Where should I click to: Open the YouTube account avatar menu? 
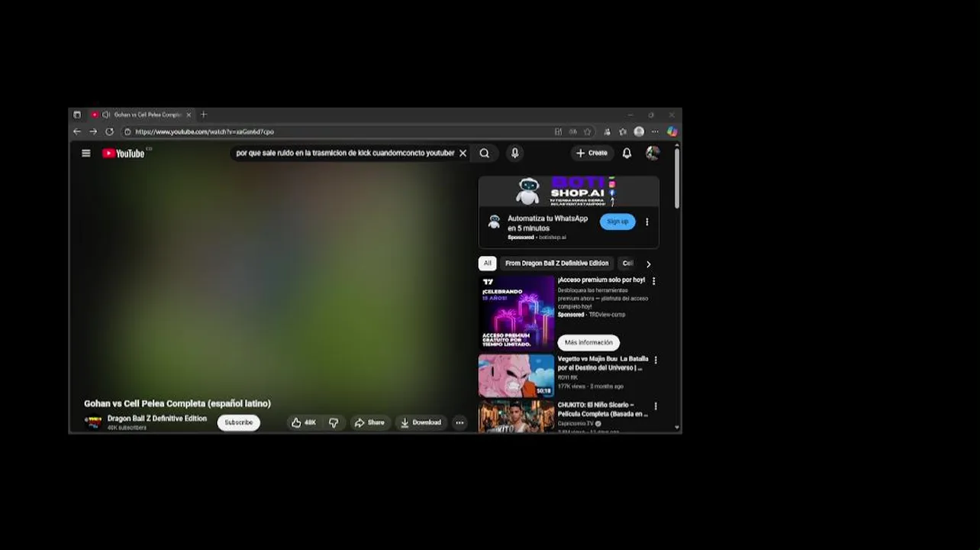653,153
